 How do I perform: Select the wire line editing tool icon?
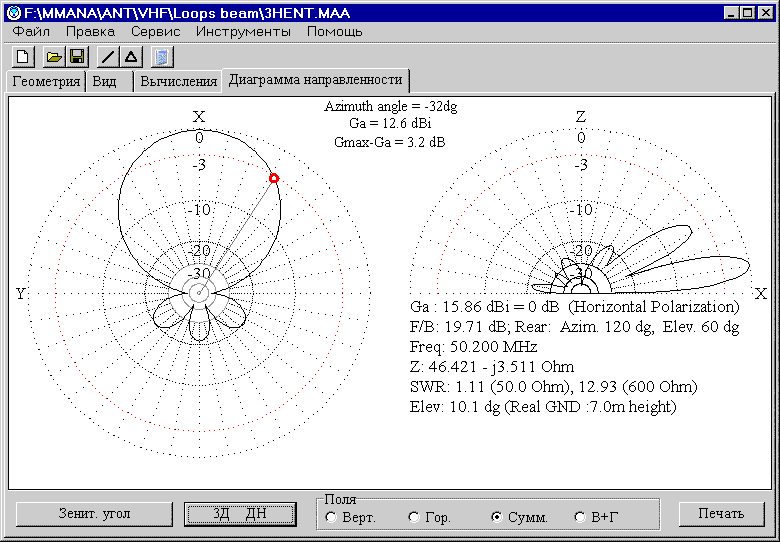click(x=107, y=57)
